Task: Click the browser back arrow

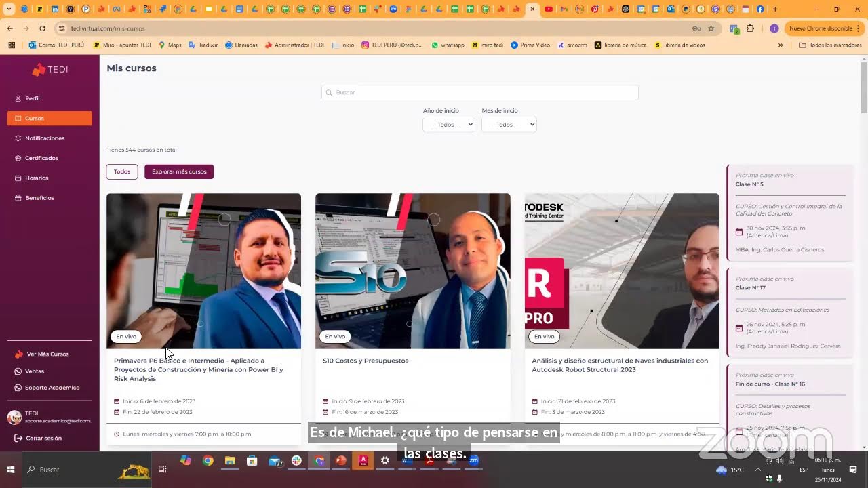Action: pos(9,28)
